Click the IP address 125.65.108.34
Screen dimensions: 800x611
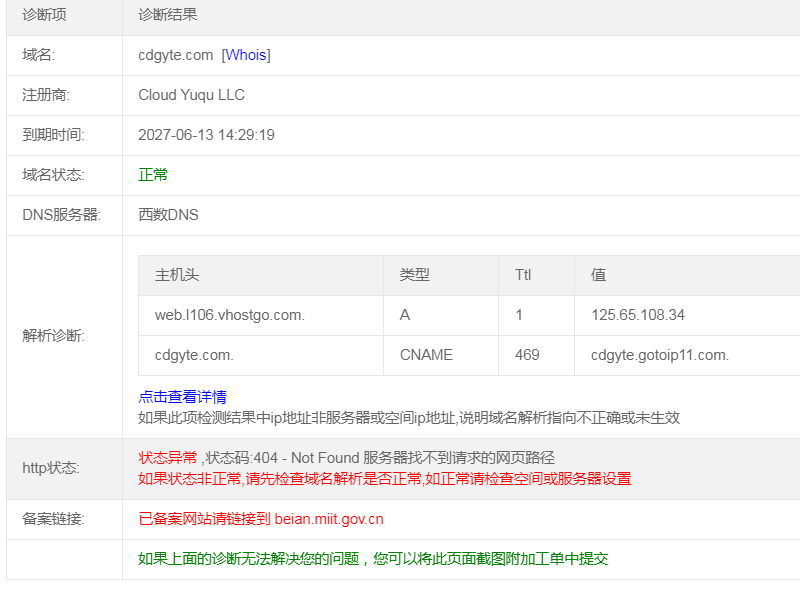pos(638,315)
